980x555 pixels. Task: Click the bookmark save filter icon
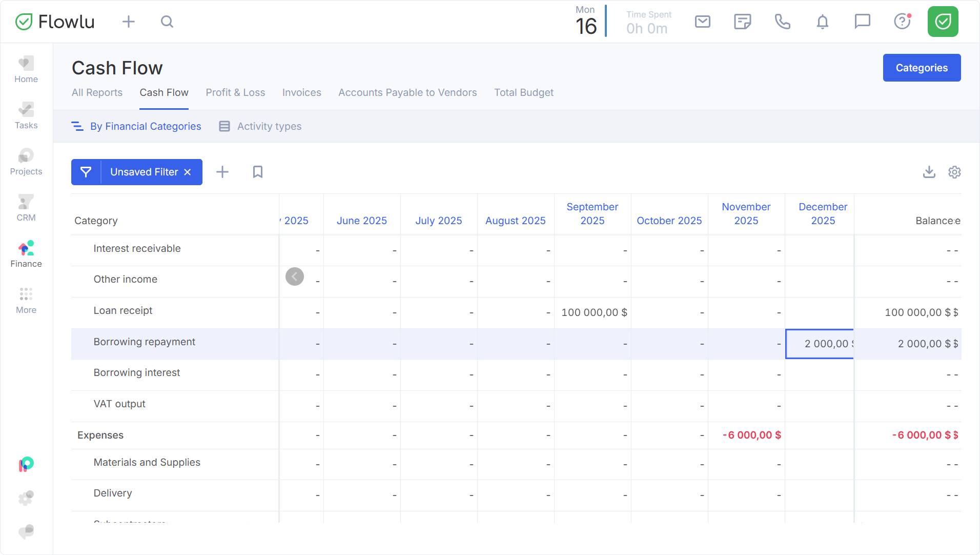258,172
